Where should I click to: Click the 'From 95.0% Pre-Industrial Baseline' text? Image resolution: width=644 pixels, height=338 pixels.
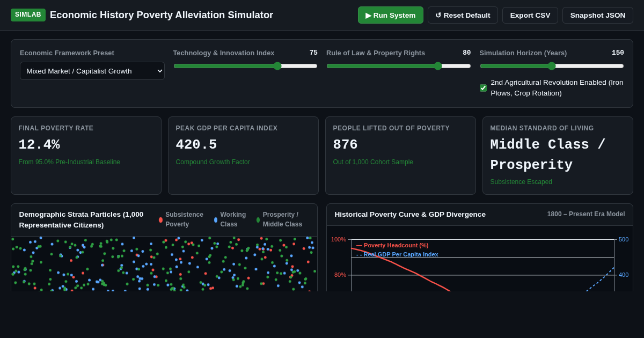[69, 162]
